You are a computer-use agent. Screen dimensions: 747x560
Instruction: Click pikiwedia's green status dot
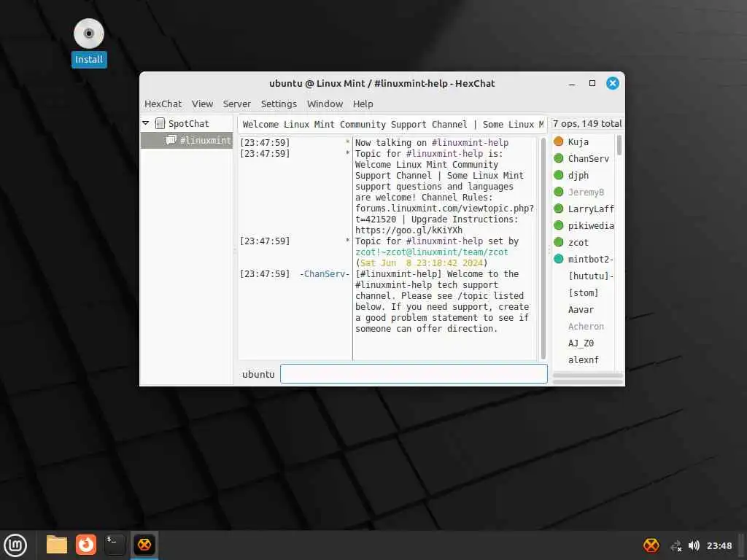(558, 225)
